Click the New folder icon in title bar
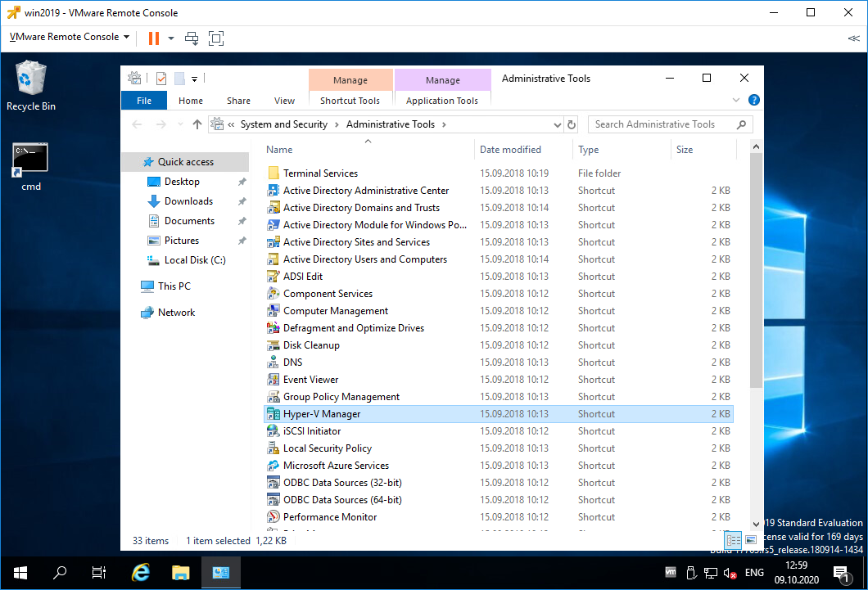Viewport: 868px width, 590px height. coord(179,79)
